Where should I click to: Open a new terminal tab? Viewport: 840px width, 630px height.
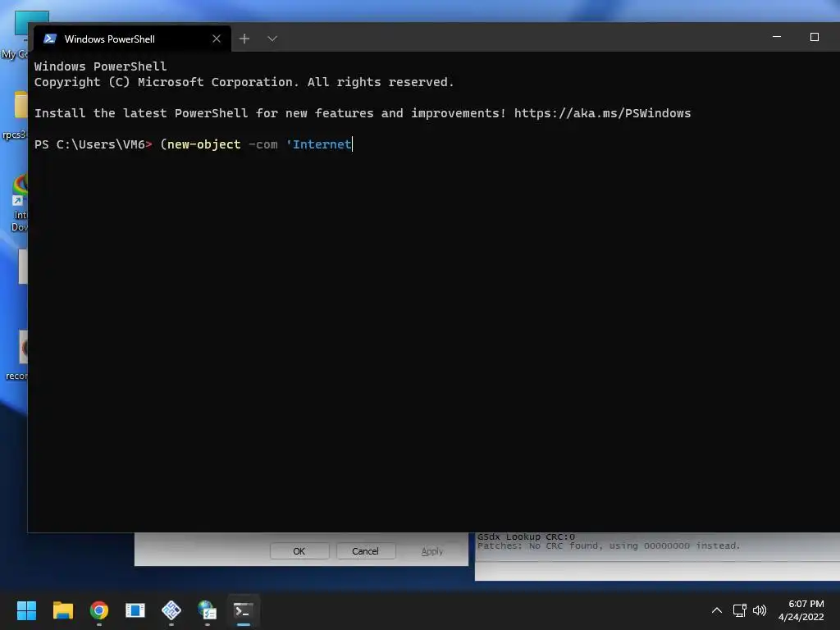(244, 39)
